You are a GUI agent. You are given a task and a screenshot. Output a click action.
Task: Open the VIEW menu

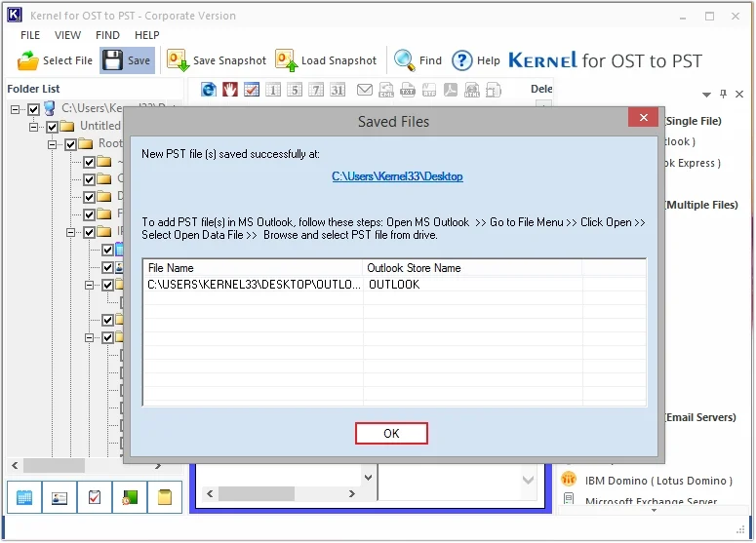(x=68, y=35)
